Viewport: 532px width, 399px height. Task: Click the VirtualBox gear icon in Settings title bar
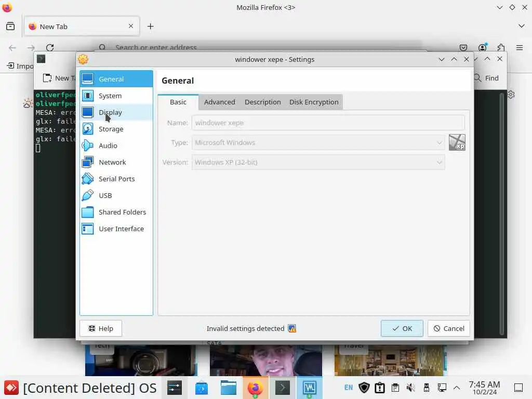coord(83,59)
